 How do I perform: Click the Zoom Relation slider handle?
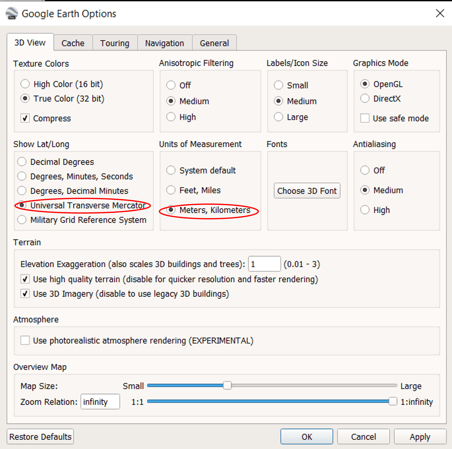(x=393, y=402)
